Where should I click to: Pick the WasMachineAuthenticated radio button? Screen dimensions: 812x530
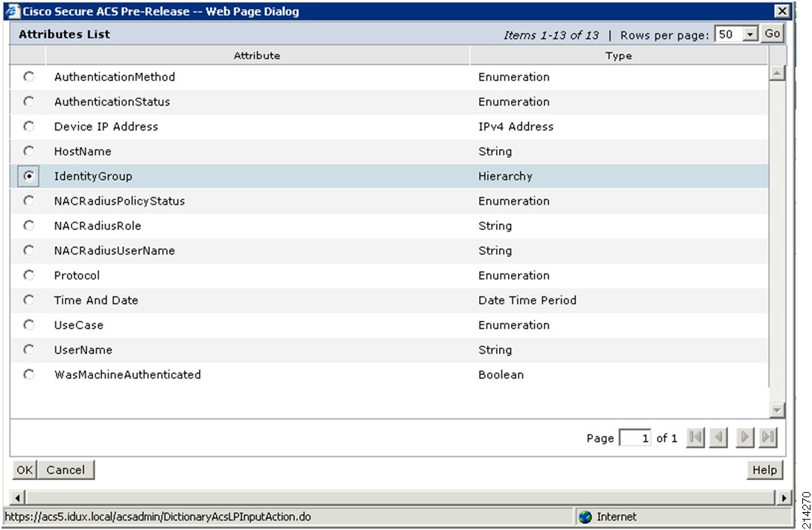click(x=28, y=374)
